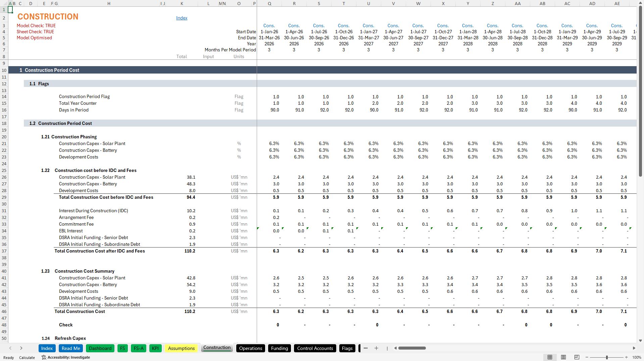644x361 pixels.
Task: Switch to the Dashboard sheet tab
Action: pos(100,348)
